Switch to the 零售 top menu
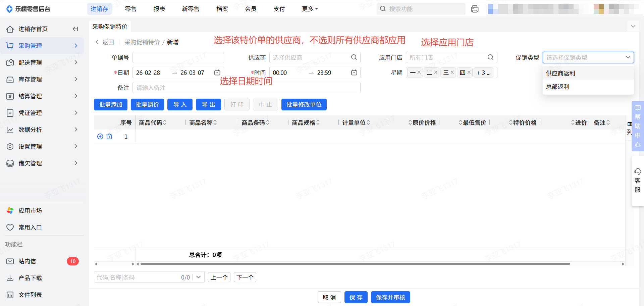The image size is (644, 306). (x=131, y=9)
